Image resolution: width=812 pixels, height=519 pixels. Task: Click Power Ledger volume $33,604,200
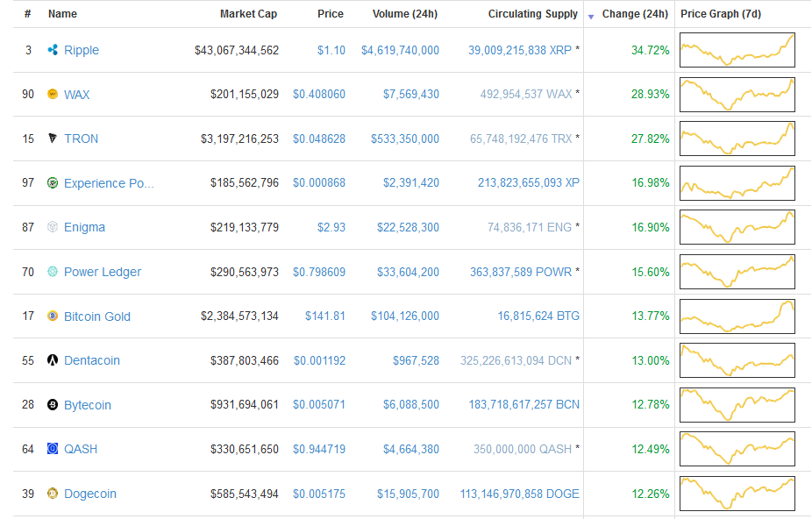[x=408, y=272]
